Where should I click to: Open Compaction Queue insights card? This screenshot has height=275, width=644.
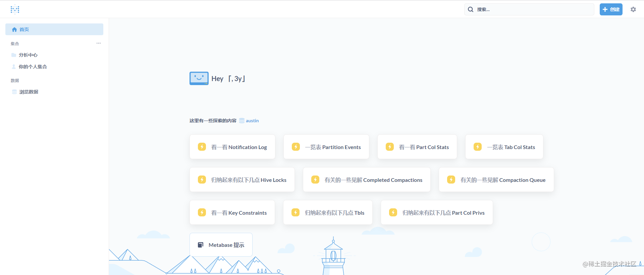(x=496, y=180)
